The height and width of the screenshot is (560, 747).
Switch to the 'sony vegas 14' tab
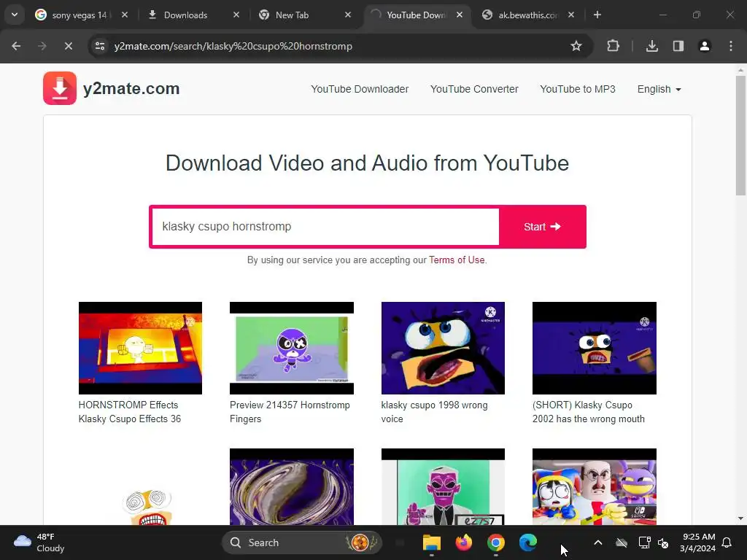[74, 15]
